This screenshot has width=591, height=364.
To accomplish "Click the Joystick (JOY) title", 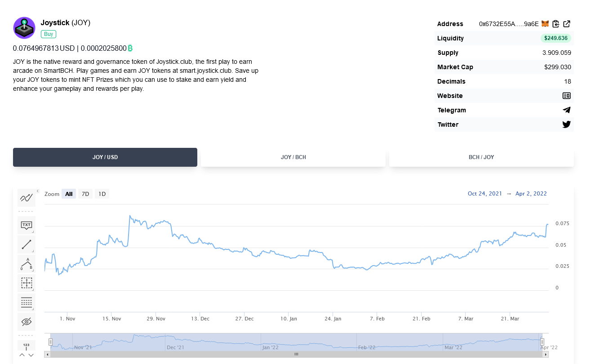I will point(66,22).
